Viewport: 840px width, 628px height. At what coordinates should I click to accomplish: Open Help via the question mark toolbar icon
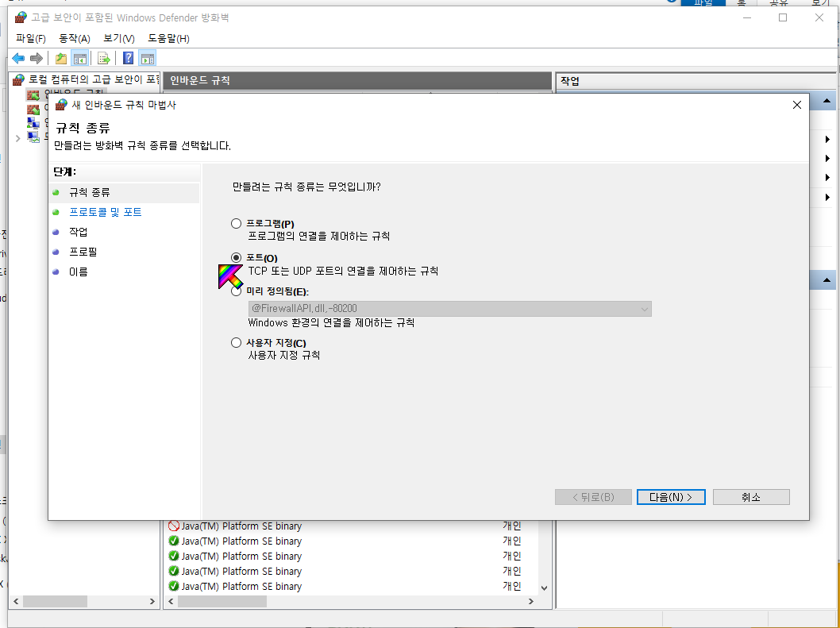(x=128, y=58)
